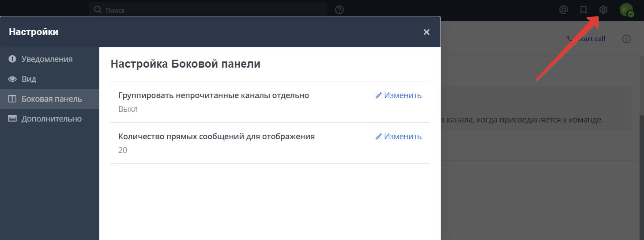Click the Уведомления exclamation icon
This screenshot has width=644, height=240.
point(12,59)
